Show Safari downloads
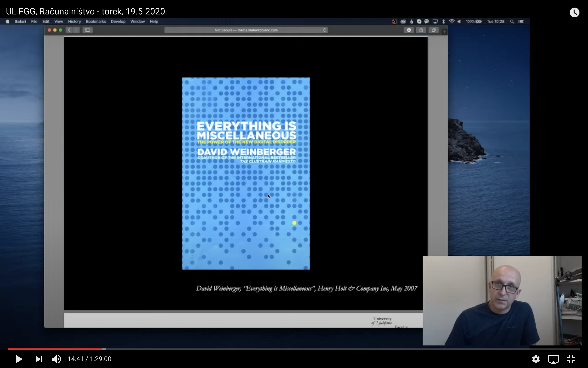 (x=409, y=30)
